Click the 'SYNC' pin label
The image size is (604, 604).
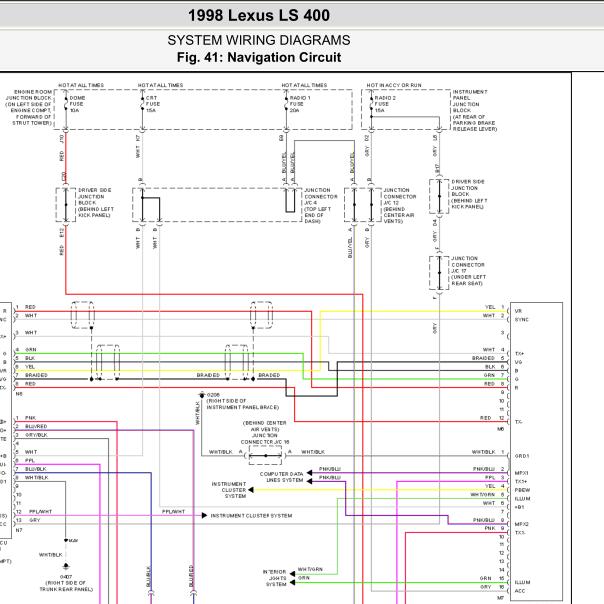coord(522,319)
